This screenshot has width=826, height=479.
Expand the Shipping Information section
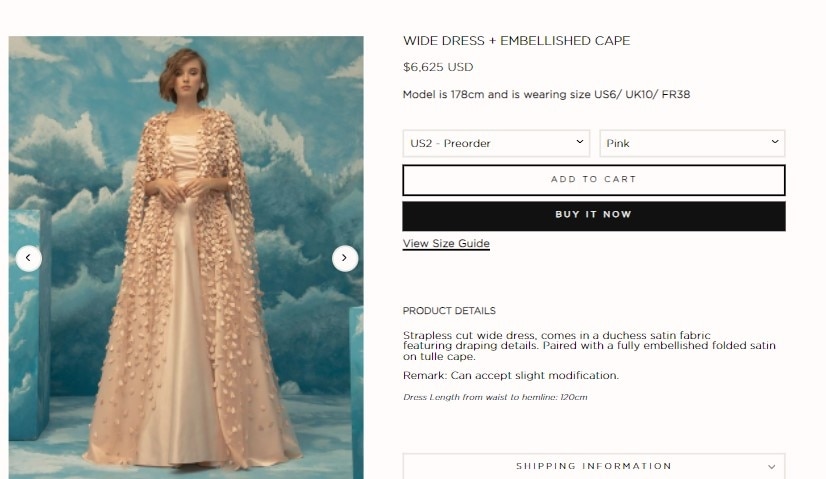[x=594, y=466]
